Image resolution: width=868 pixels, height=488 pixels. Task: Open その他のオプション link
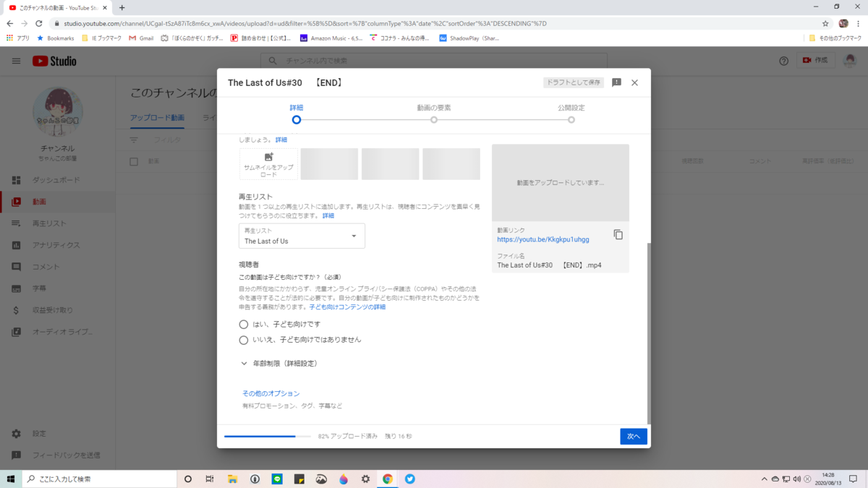coord(271,393)
